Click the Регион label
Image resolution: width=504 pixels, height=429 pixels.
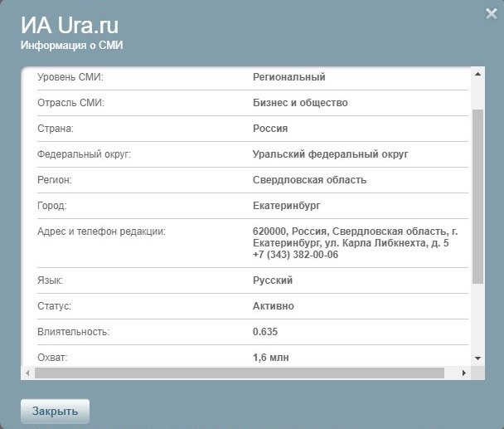tap(55, 180)
